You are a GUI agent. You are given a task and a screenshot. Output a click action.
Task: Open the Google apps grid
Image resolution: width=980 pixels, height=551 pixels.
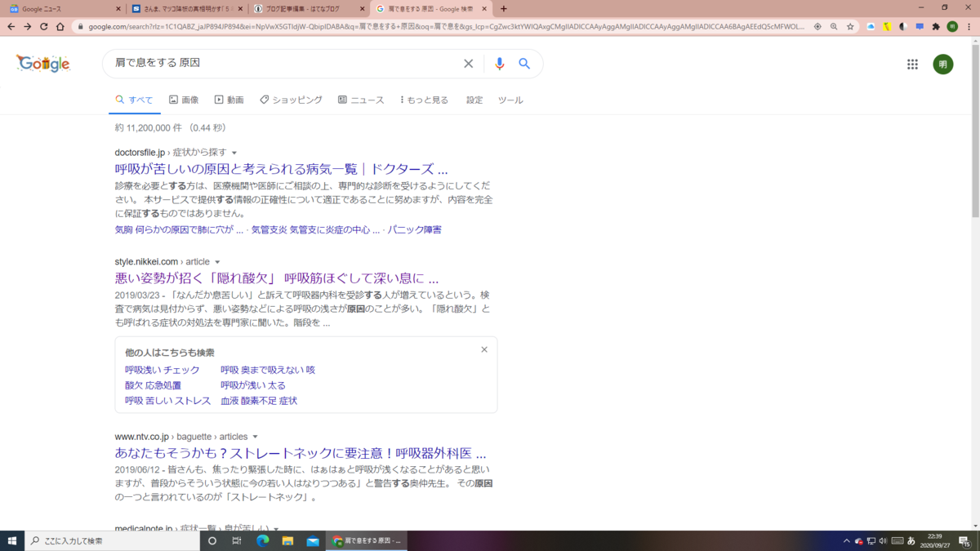point(912,64)
